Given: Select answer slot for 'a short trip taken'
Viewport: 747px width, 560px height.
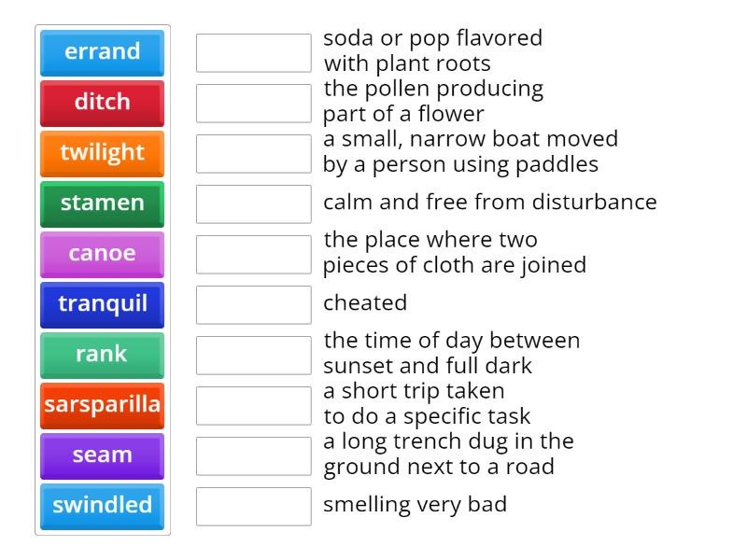Looking at the screenshot, I should click(x=253, y=406).
